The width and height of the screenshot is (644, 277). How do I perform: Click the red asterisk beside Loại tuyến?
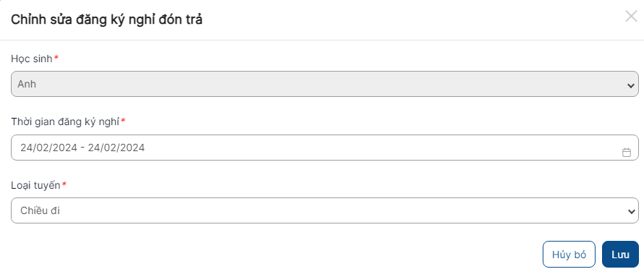(64, 184)
